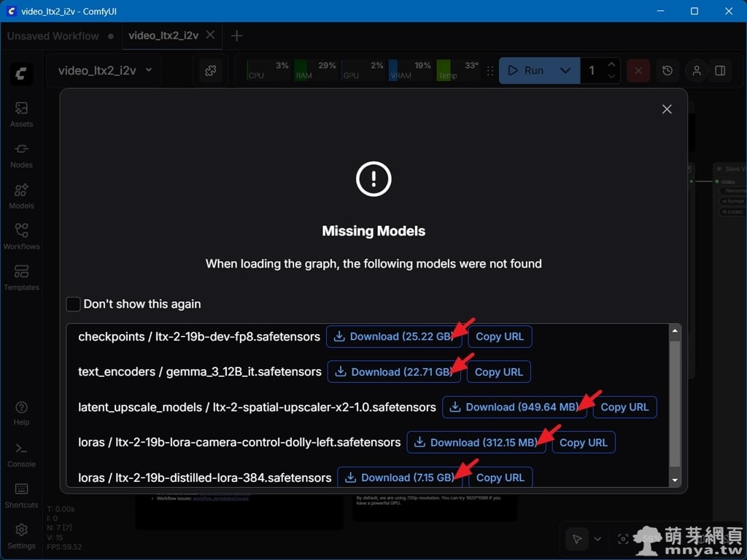Enable "Don't show this again" checkbox
Viewport: 747px width, 560px height.
[x=74, y=304]
